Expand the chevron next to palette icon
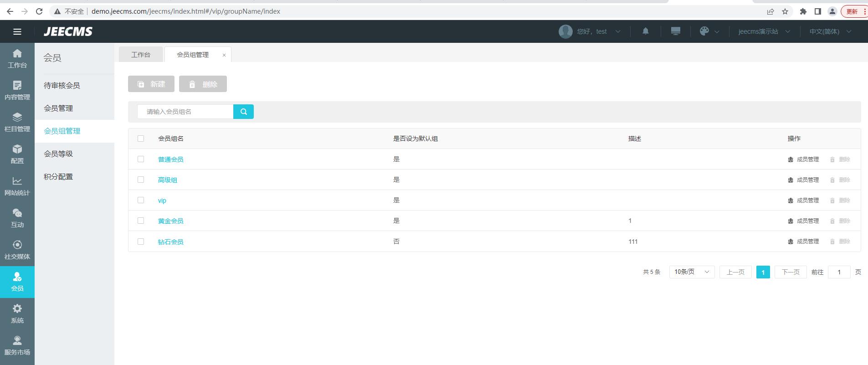This screenshot has width=868, height=365. (717, 31)
